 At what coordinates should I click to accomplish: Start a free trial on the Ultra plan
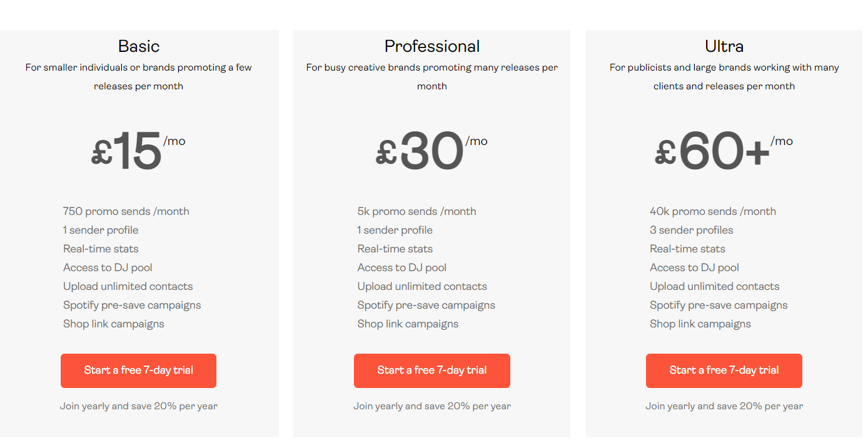point(724,371)
